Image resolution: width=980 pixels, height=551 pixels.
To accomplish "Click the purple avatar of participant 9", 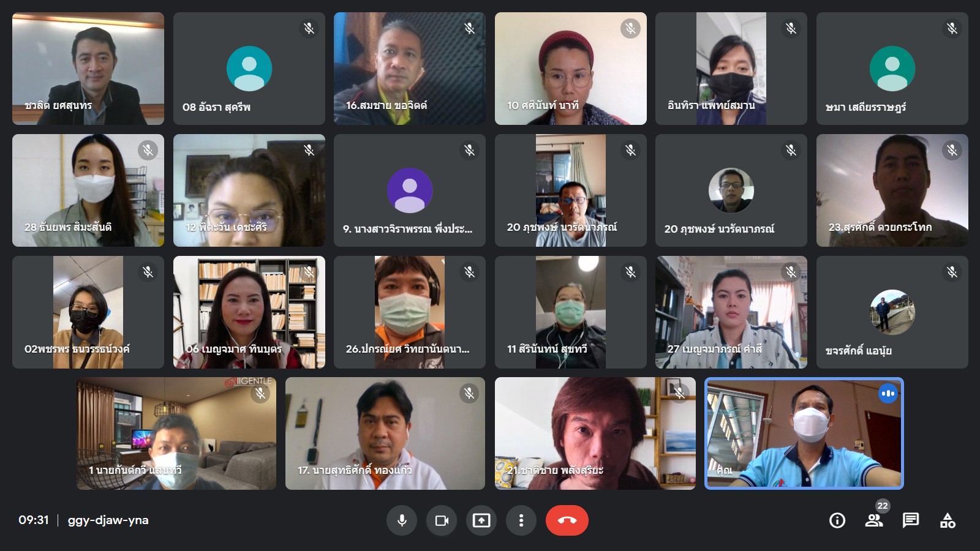I will pos(410,190).
